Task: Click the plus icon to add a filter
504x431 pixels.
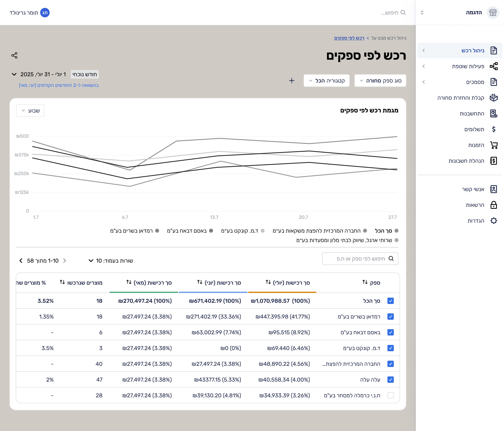Action: tap(291, 81)
